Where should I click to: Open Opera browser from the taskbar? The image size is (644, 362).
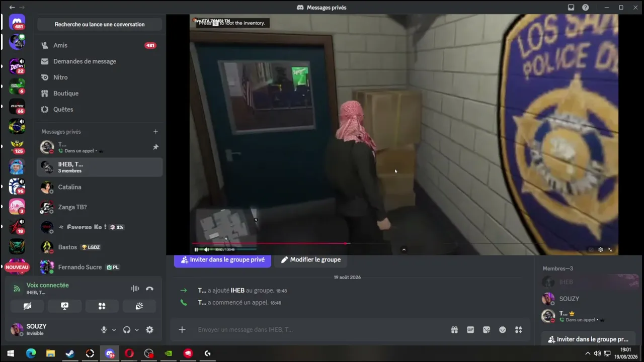pyautogui.click(x=129, y=353)
